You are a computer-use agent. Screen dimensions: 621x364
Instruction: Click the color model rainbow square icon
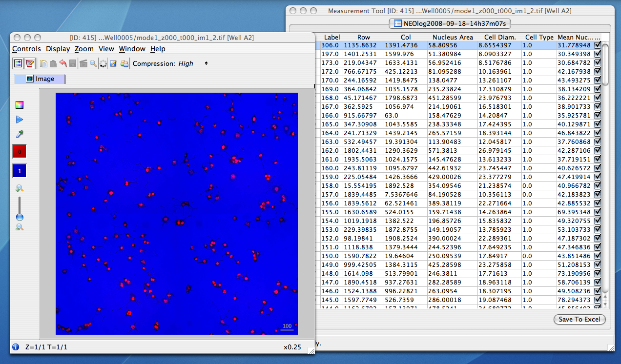(x=19, y=105)
